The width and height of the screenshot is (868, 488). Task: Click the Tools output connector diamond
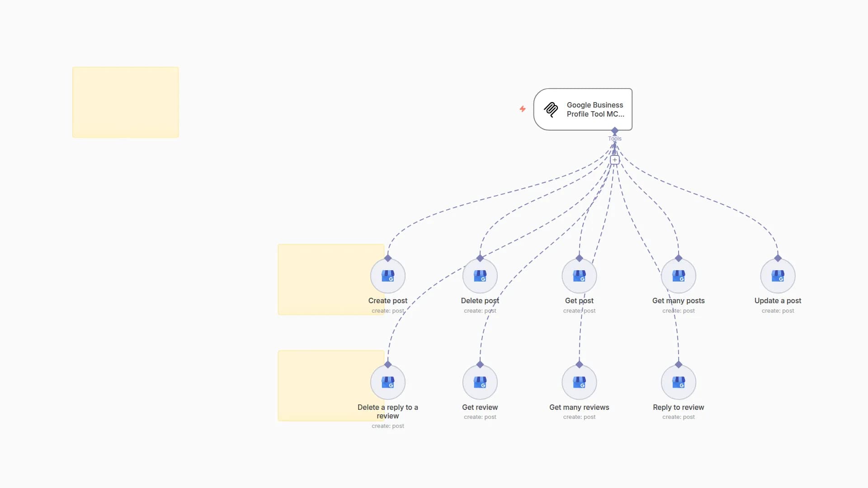pos(615,131)
